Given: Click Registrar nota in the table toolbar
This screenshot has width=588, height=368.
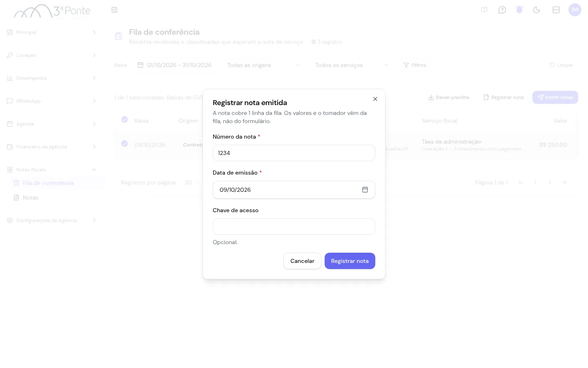Looking at the screenshot, I should coord(503,97).
